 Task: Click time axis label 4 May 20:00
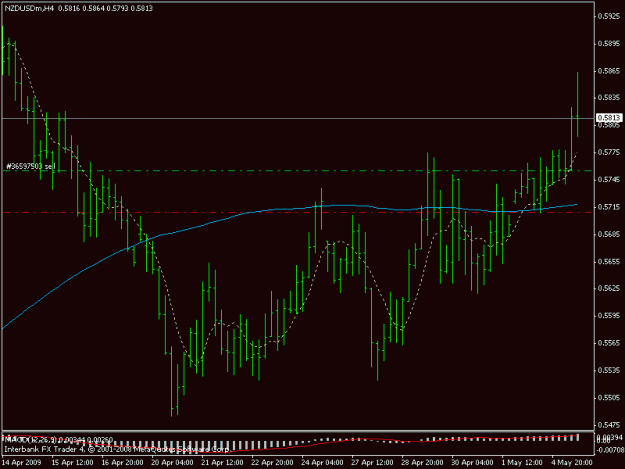coord(572,463)
